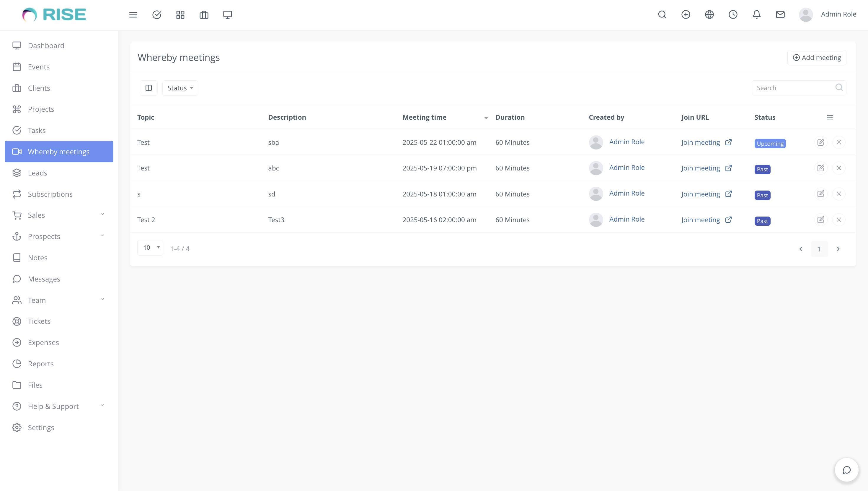Expand the rows-per-page selector showing 10

pyautogui.click(x=150, y=247)
